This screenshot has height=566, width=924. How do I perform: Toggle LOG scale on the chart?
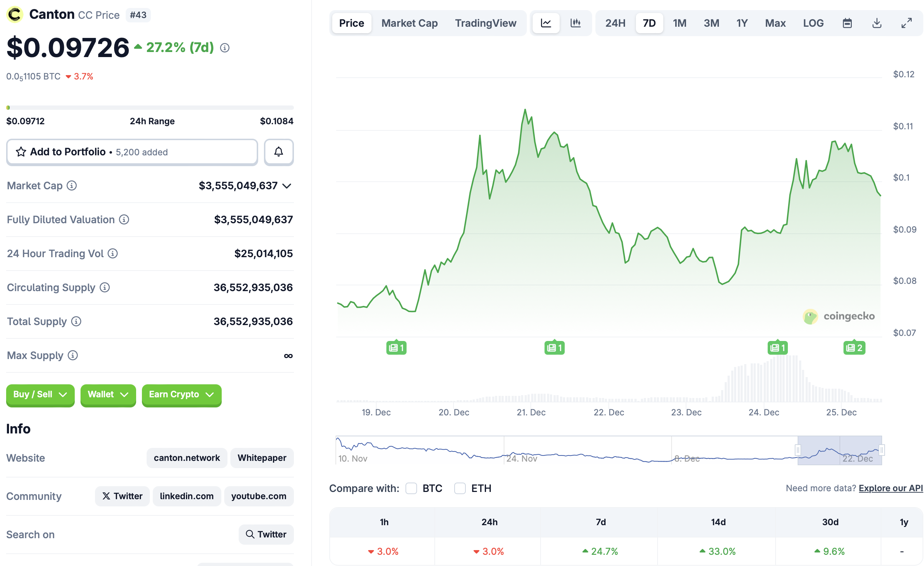click(x=813, y=23)
